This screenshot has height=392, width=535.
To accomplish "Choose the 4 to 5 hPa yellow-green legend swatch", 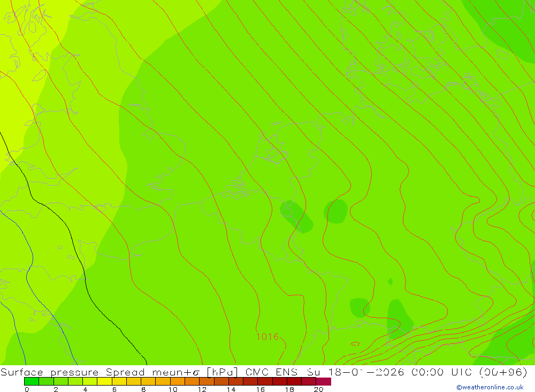I will pyautogui.click(x=90, y=381).
